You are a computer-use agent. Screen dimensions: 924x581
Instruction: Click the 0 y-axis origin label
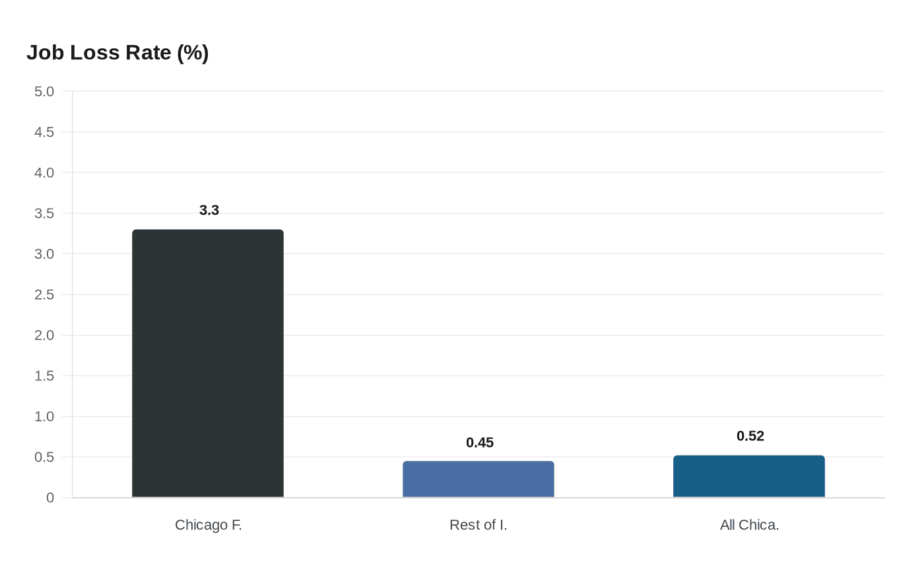(50, 498)
